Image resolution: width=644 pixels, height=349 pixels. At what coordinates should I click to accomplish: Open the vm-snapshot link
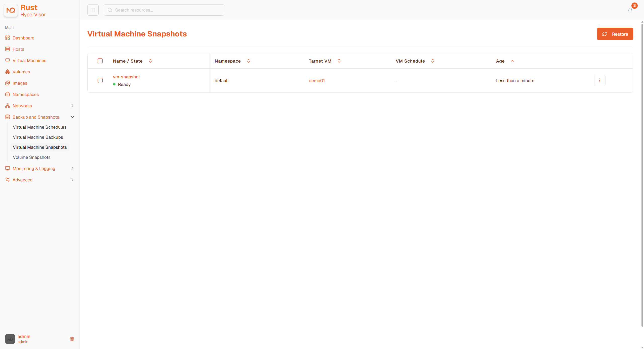(x=126, y=77)
